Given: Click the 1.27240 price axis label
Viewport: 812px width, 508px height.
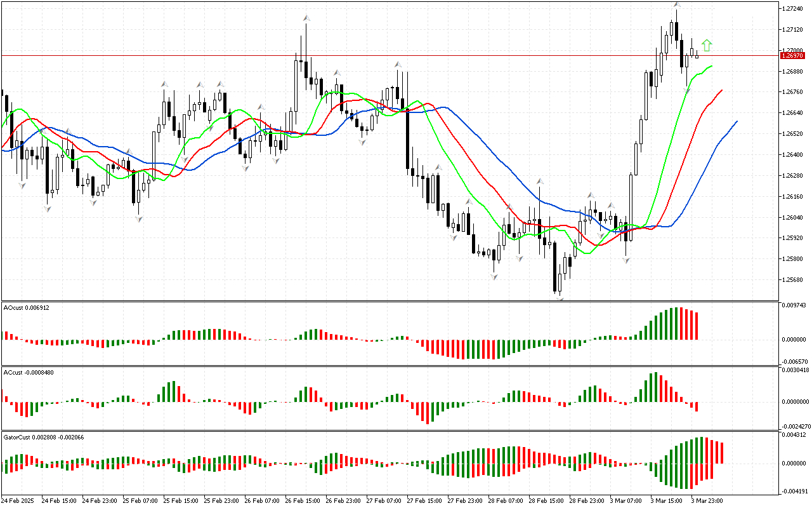Looking at the screenshot, I should [793, 9].
